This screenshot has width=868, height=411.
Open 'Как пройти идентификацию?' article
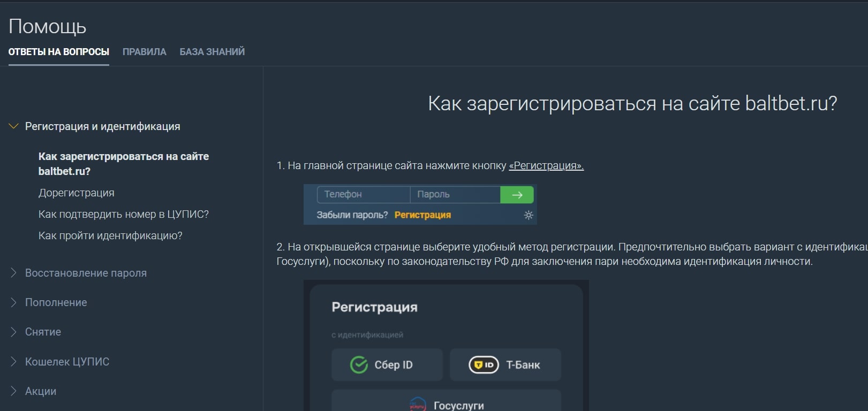coord(110,235)
